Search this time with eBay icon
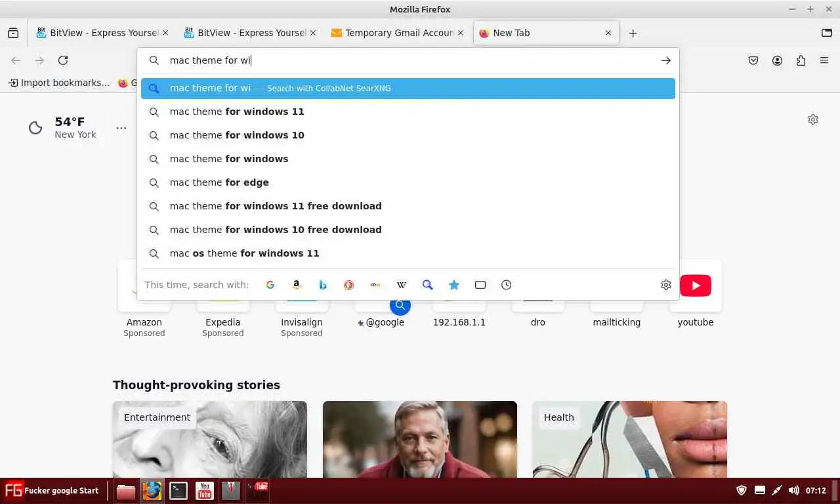 [x=375, y=285]
